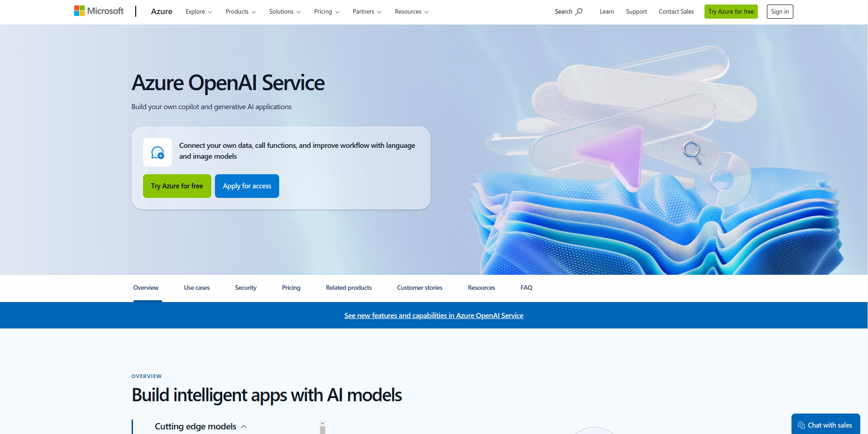
Task: Click the chat bubble icon in hero card
Action: (158, 152)
